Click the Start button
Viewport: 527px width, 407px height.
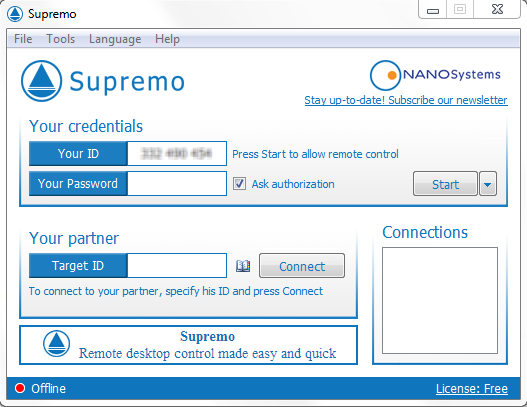tap(445, 184)
